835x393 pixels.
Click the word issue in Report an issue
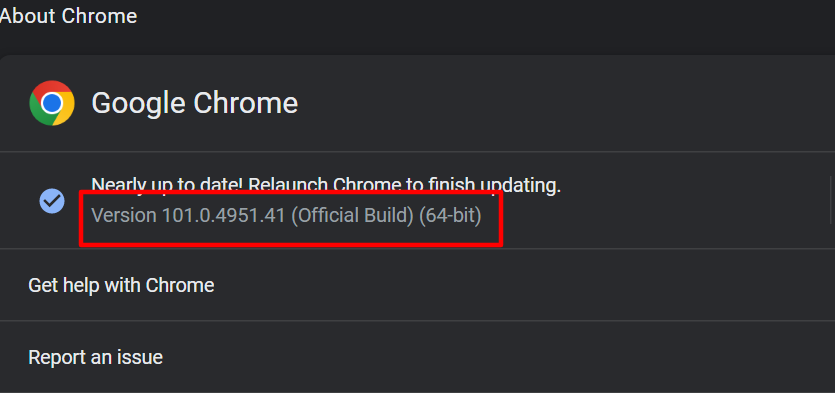click(142, 357)
